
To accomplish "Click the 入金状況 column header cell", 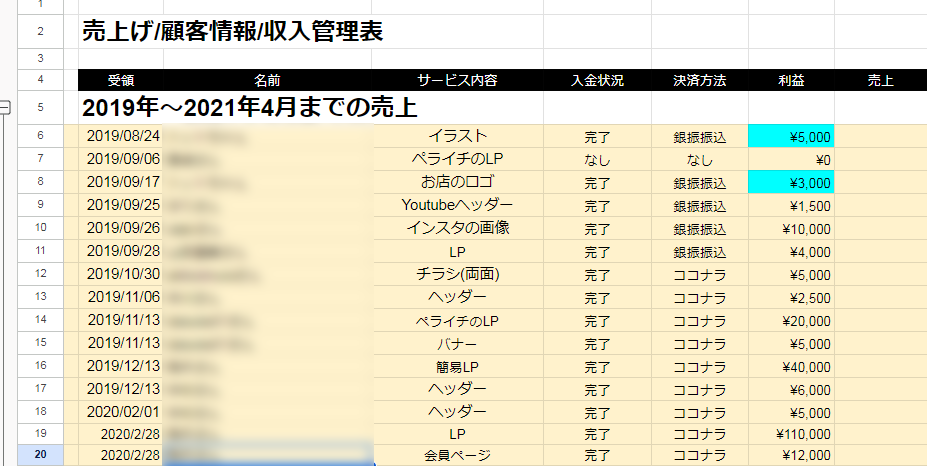I will (x=597, y=80).
